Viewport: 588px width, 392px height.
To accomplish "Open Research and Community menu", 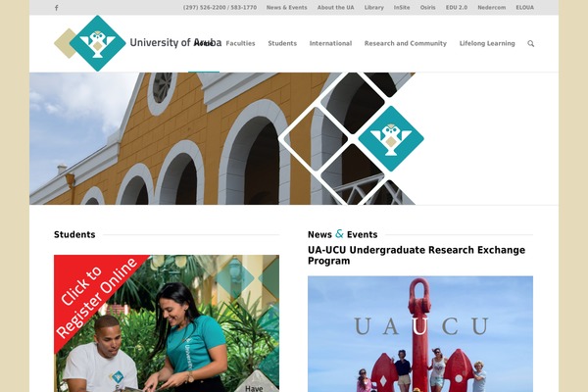I will click(406, 43).
